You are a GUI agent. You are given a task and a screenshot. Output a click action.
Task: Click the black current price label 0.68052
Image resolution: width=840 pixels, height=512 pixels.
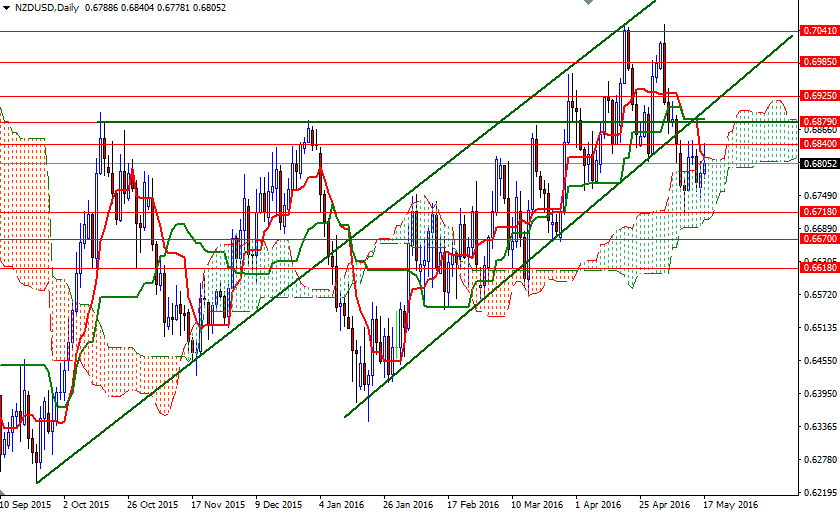(819, 164)
